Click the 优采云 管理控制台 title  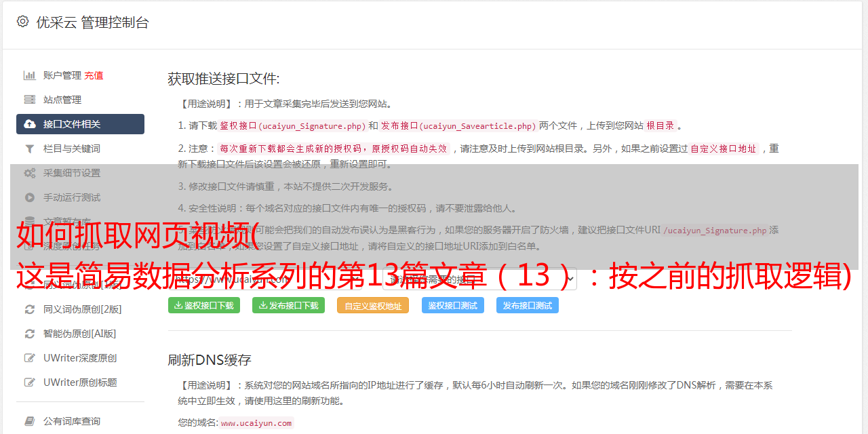[92, 22]
